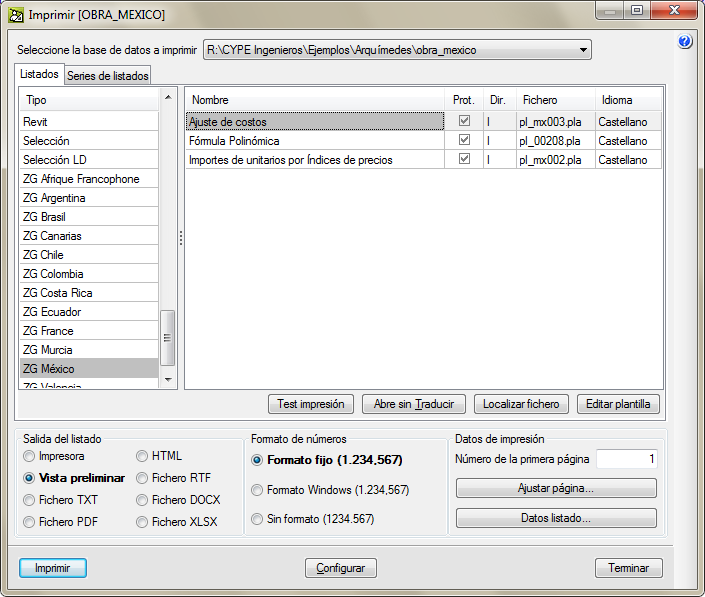Switch to Series de listados tab
Screen dimensions: 705x597
point(108,76)
